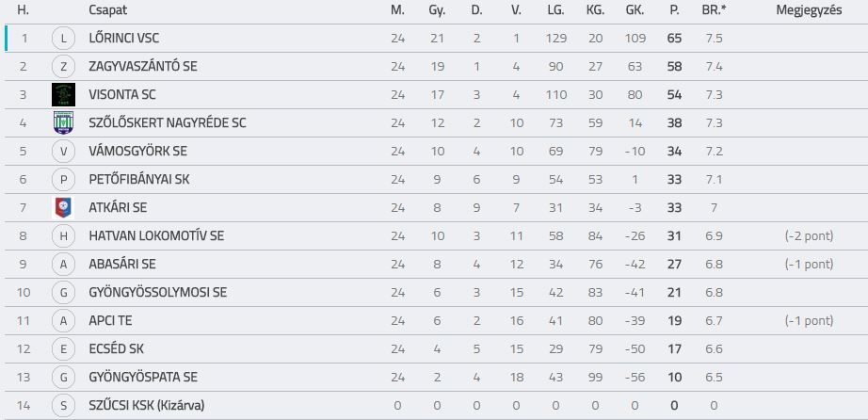Click the Csapat column header
Viewport: 868px width, 420px height.
[x=107, y=10]
